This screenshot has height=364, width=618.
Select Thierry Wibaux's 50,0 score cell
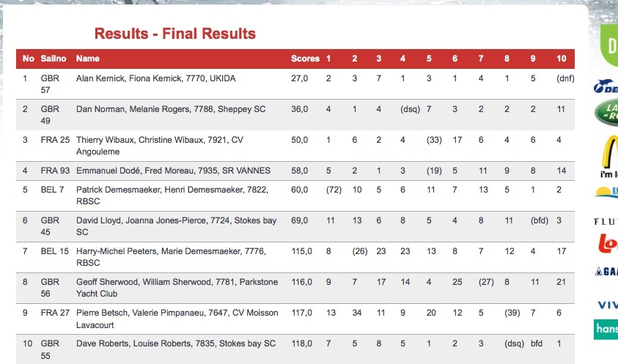(300, 140)
